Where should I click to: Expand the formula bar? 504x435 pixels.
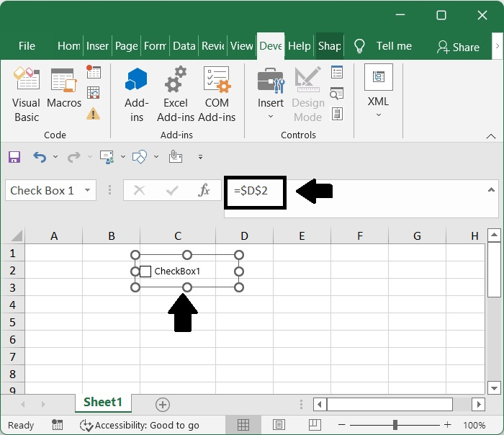(491, 190)
